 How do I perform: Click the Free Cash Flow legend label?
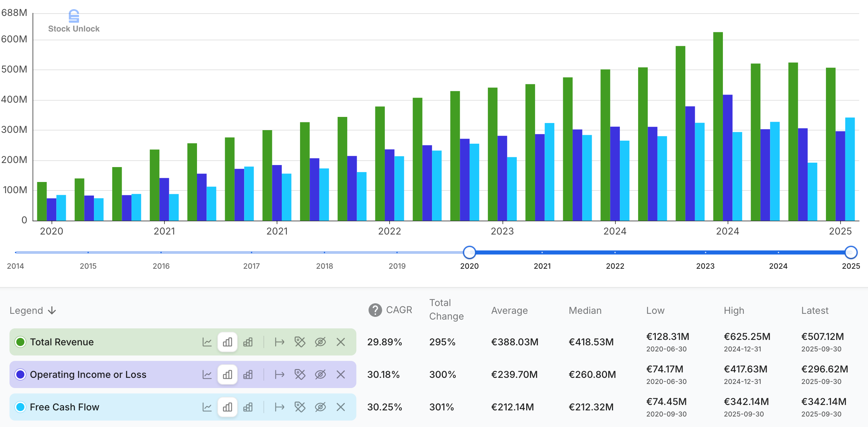tap(64, 407)
